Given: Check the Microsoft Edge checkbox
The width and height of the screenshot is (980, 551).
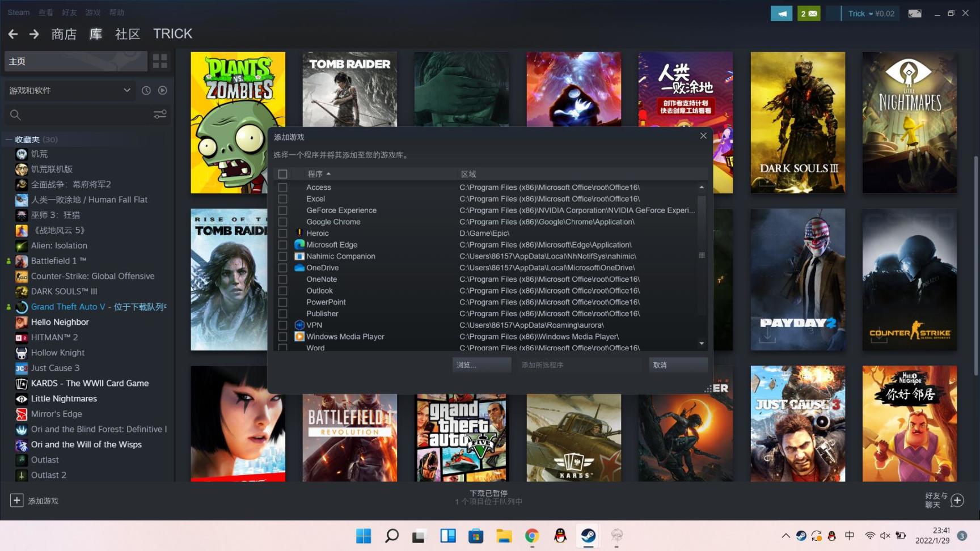Looking at the screenshot, I should tap(282, 245).
